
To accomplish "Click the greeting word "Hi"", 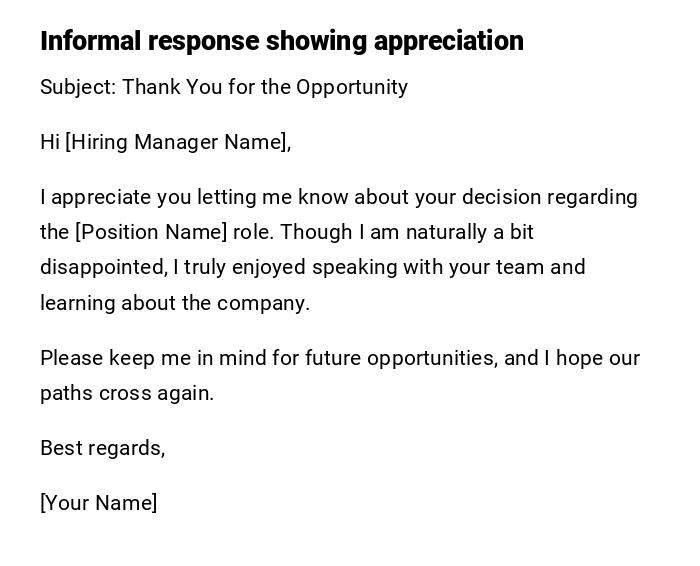I will coord(50,142).
